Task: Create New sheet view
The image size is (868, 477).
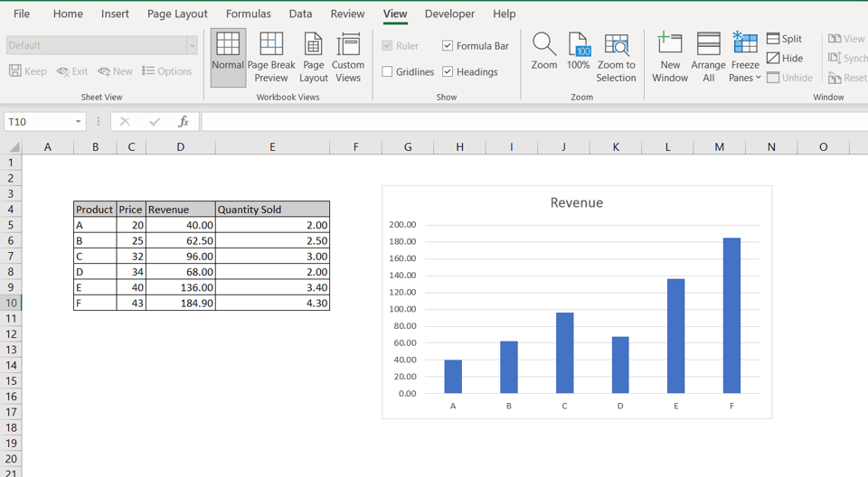Action: 115,71
